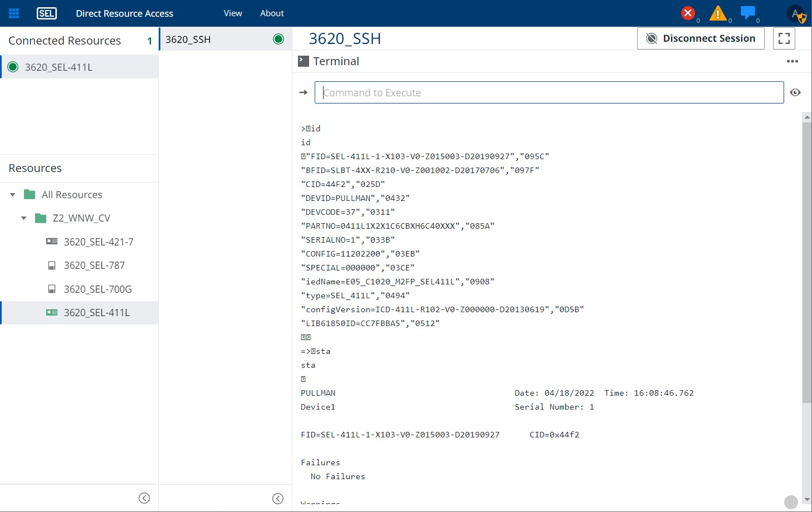Open the yellow warning alerts icon
The image size is (812, 512).
718,13
